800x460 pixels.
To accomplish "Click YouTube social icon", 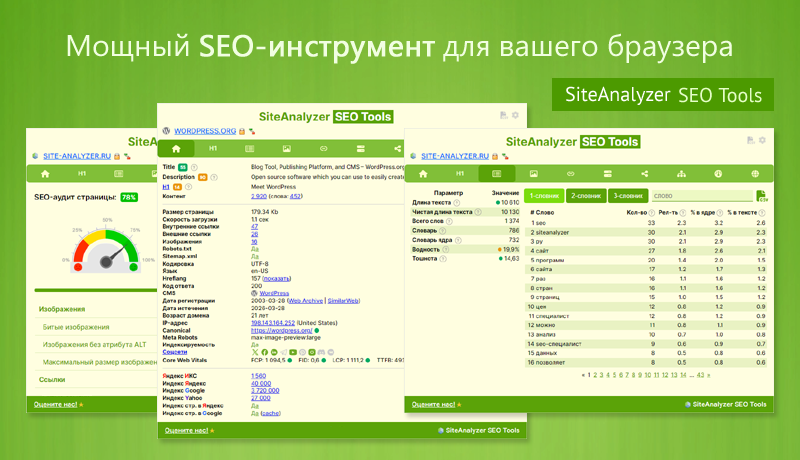I will click(x=293, y=352).
